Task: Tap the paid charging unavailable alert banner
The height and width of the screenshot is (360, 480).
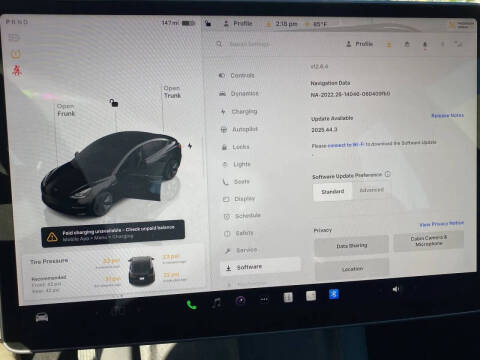Action: (113, 233)
